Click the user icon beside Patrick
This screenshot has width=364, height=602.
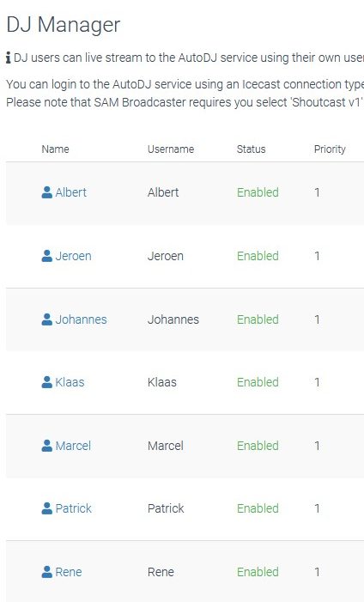click(47, 508)
